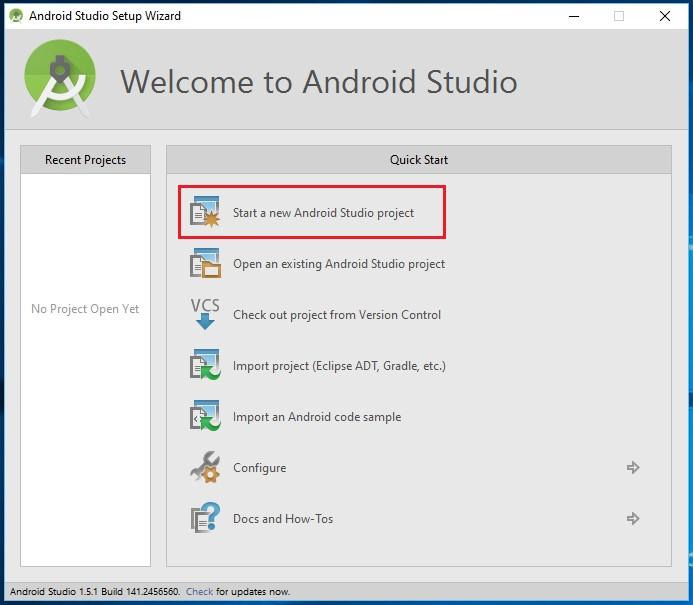Viewport: 693px width, 605px height.
Task: Start a new Android Studio project
Action: coord(323,213)
